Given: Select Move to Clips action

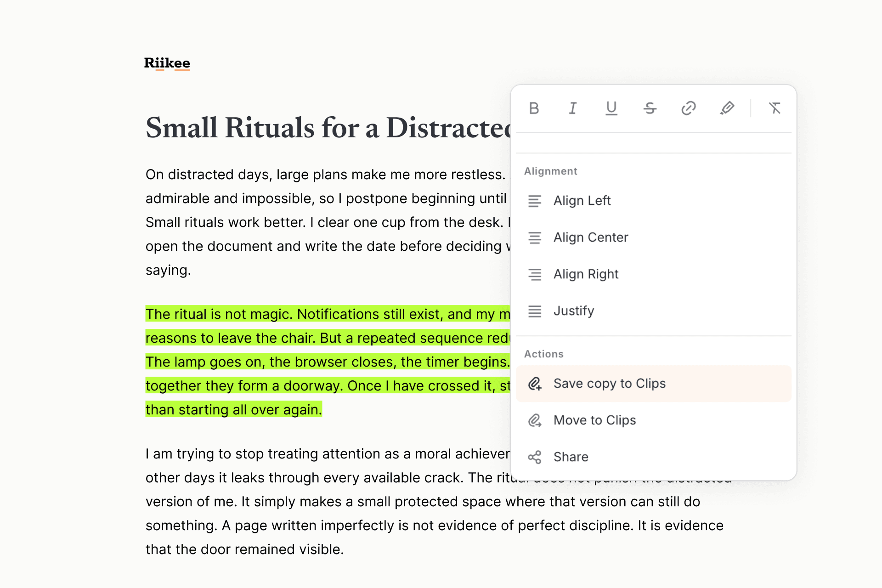Looking at the screenshot, I should pos(654,420).
